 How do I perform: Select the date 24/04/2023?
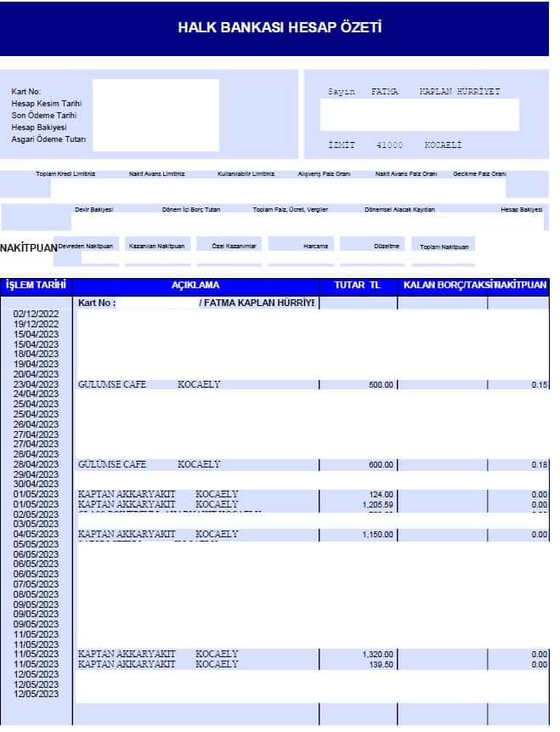click(x=36, y=394)
